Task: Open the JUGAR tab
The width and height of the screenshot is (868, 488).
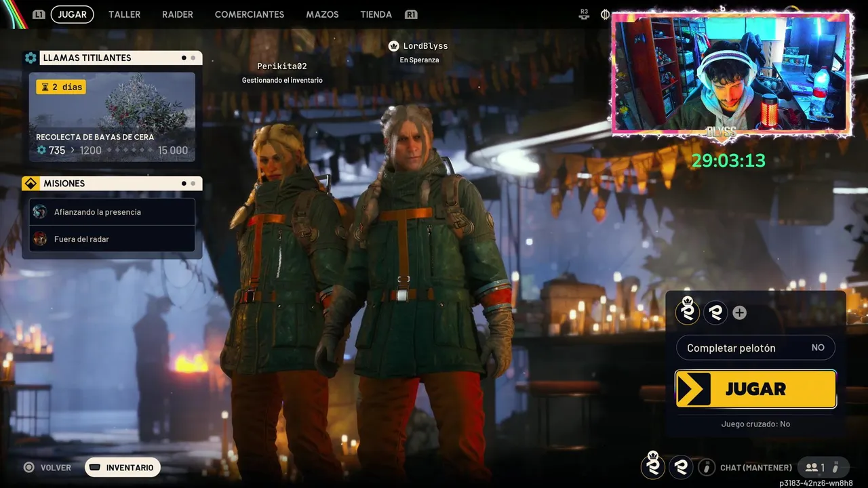Action: tap(72, 14)
